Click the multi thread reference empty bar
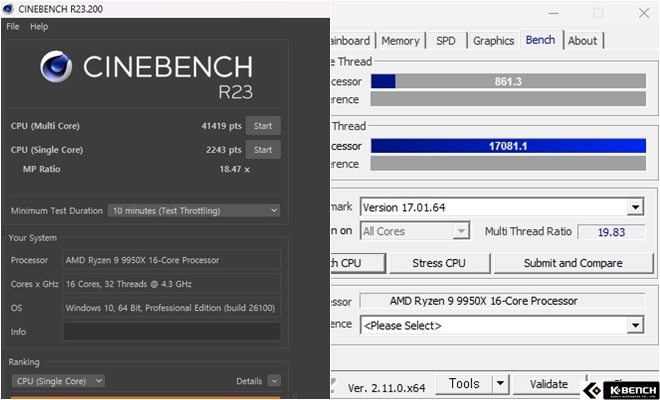This screenshot has height=400, width=660. (508, 164)
